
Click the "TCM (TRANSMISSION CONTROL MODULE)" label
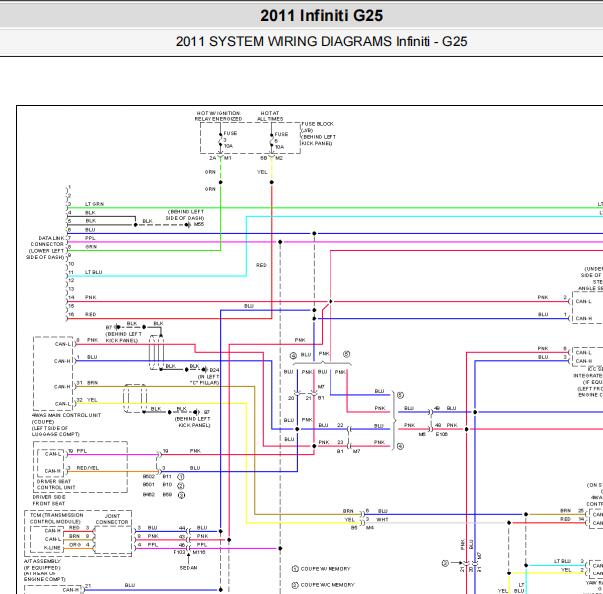tap(56, 518)
